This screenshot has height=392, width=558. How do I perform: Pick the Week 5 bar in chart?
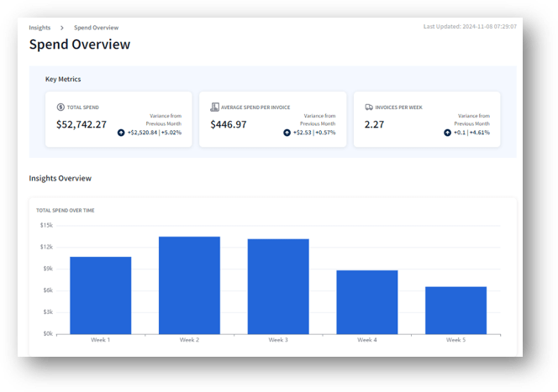click(455, 310)
